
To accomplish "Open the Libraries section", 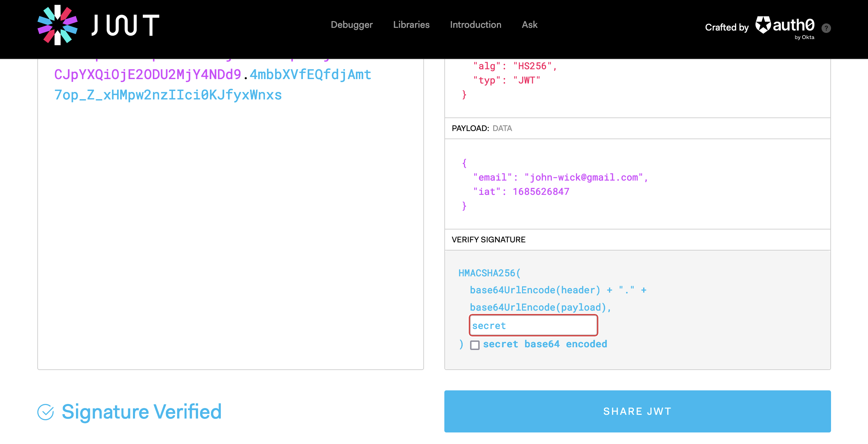I will 411,24.
